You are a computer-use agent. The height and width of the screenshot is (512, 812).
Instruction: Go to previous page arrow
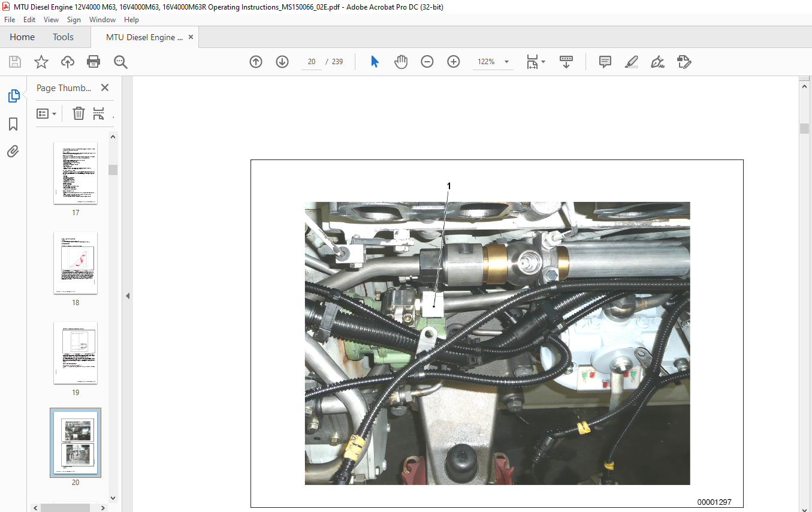point(256,62)
